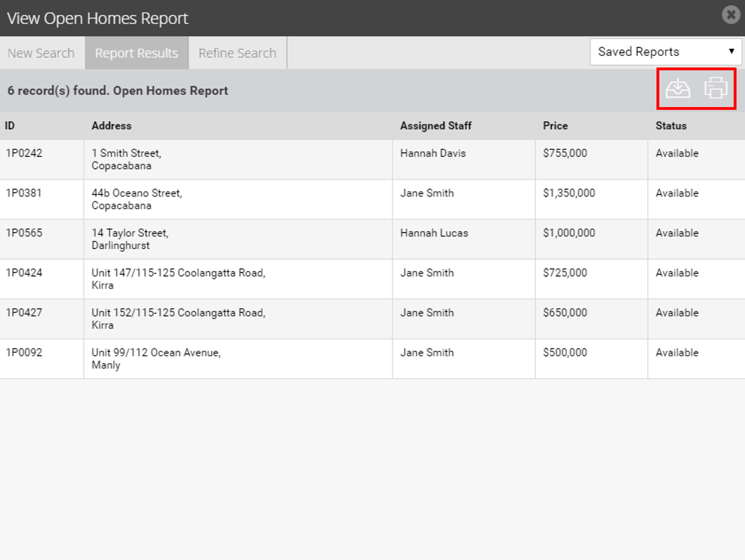Screen dimensions: 745x560
Task: Open the Refine Search tab
Action: [237, 53]
